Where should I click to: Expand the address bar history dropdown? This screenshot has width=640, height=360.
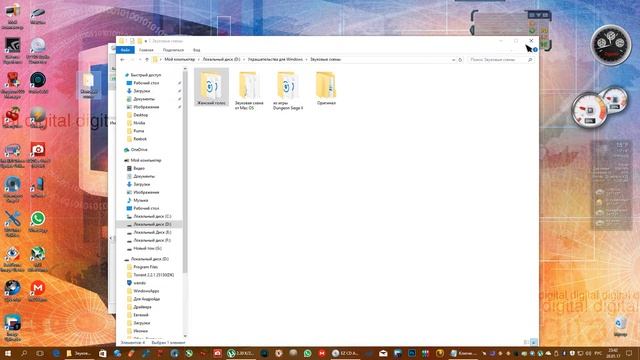[x=453, y=60]
